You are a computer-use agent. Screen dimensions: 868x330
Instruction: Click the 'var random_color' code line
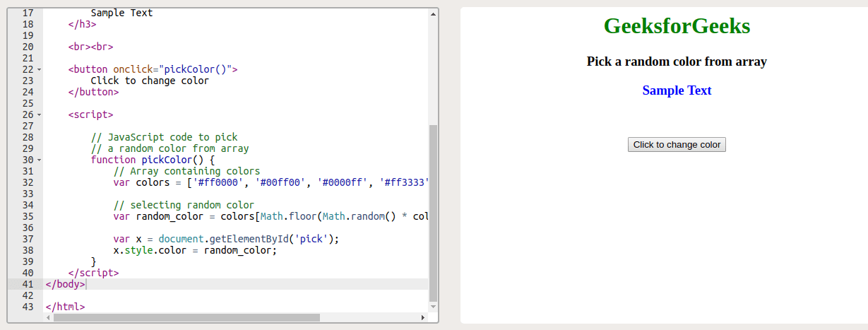pos(271,216)
